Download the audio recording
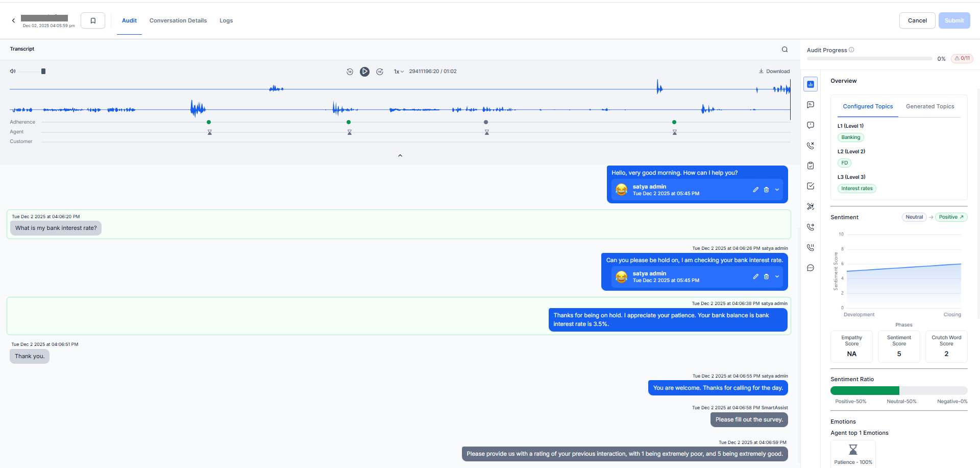 coord(774,72)
